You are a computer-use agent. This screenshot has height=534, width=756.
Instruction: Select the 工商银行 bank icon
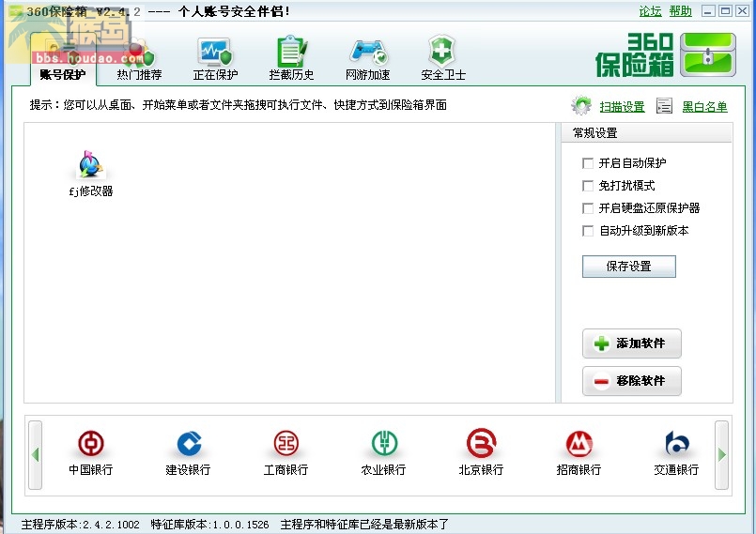click(x=285, y=452)
